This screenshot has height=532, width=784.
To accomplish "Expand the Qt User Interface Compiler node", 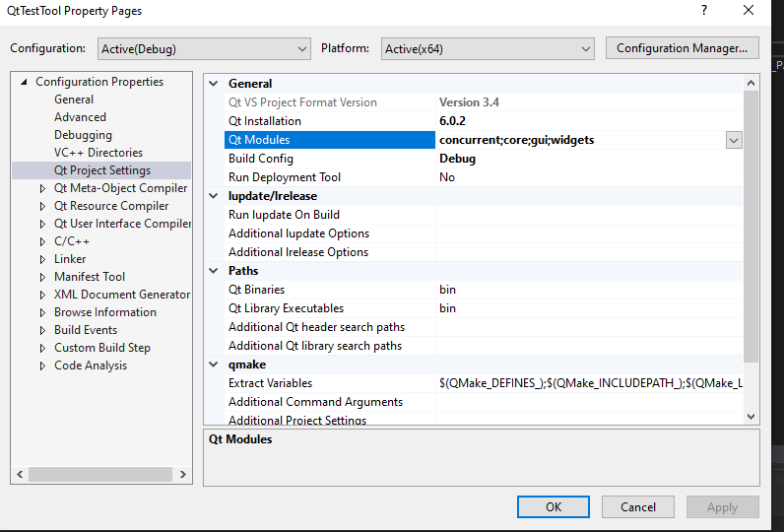I will 42,224.
